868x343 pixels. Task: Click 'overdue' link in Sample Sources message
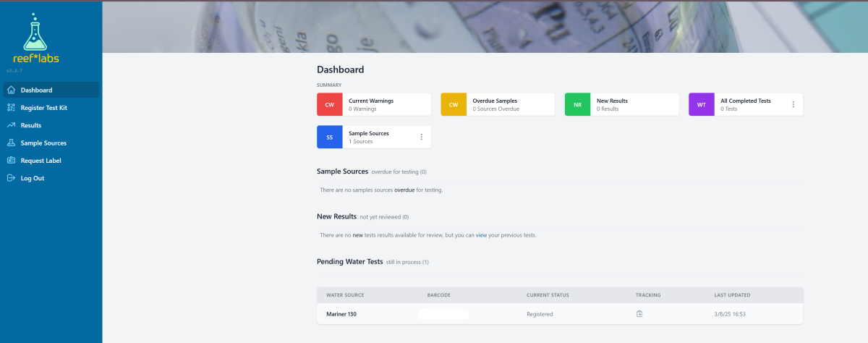point(404,190)
